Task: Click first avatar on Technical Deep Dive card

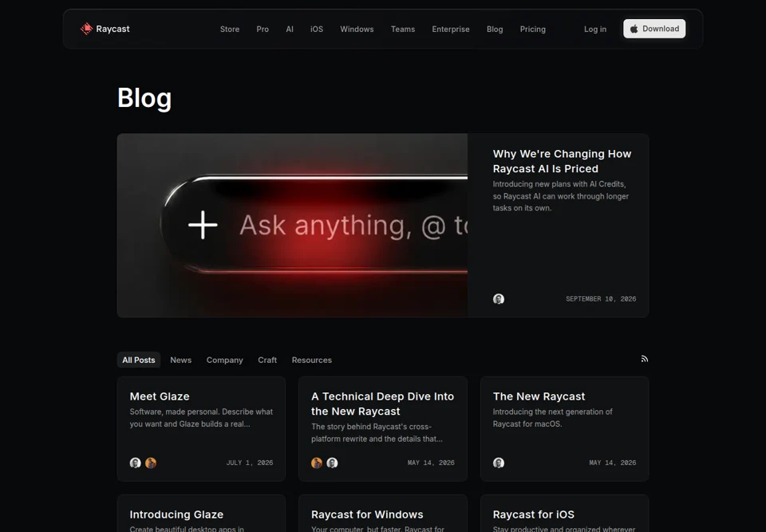Action: tap(317, 463)
